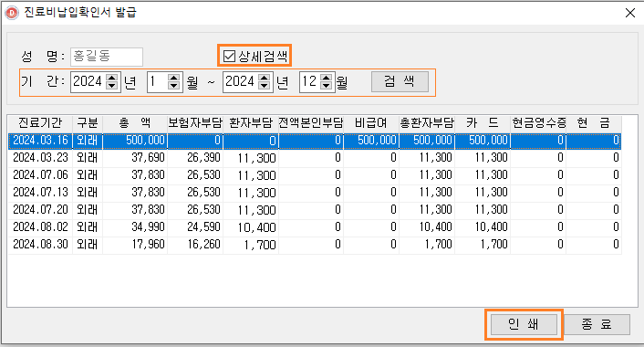Select the 2024.03.23 row
The height and width of the screenshot is (347, 644).
pyautogui.click(x=315, y=158)
